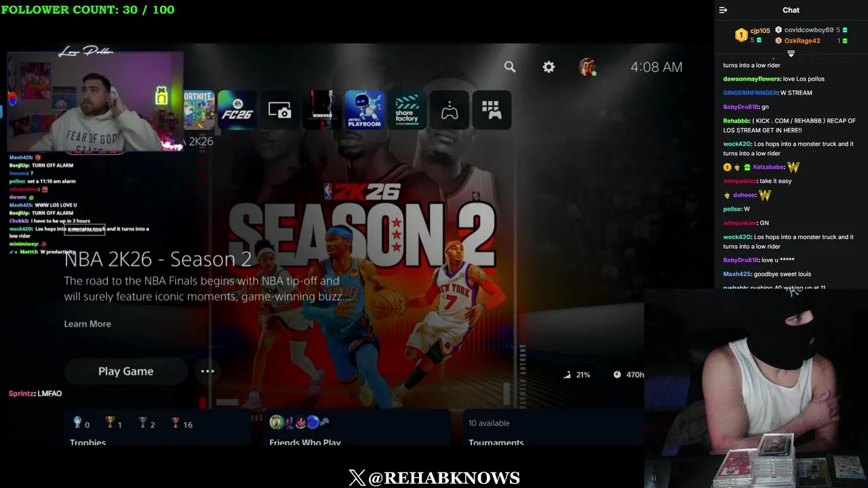Click the Learn More link
The height and width of the screenshot is (488, 868).
[x=87, y=323]
